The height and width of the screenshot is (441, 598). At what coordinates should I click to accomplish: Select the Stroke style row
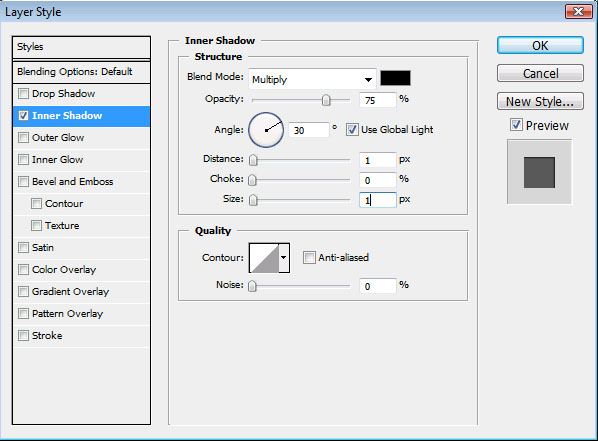coord(81,336)
